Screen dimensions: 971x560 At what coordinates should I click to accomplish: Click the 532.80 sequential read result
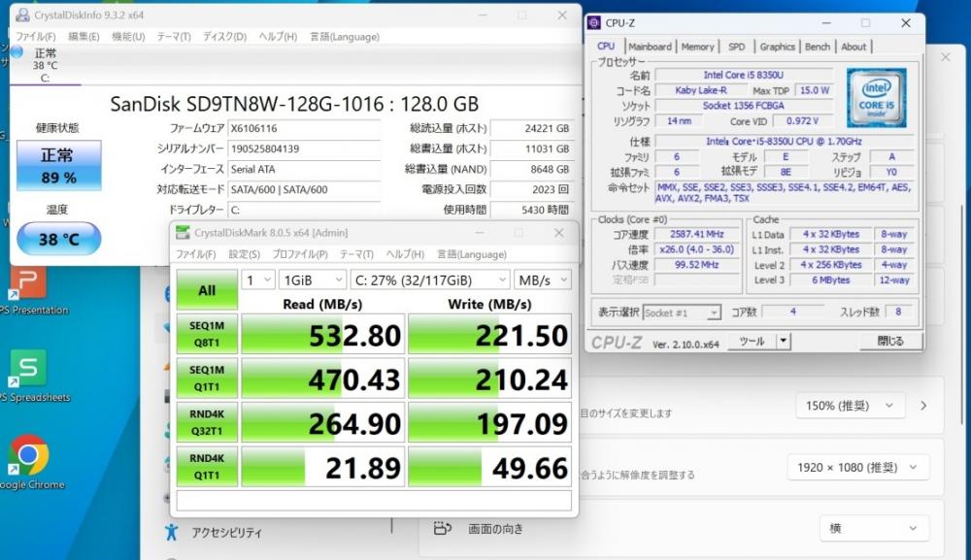(322, 334)
